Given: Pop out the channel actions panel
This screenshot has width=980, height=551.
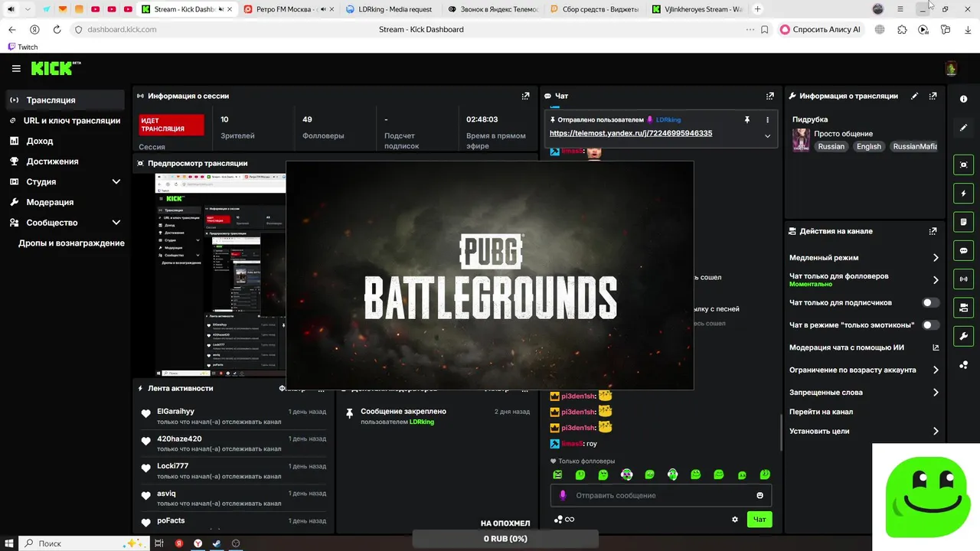Looking at the screenshot, I should pyautogui.click(x=933, y=231).
